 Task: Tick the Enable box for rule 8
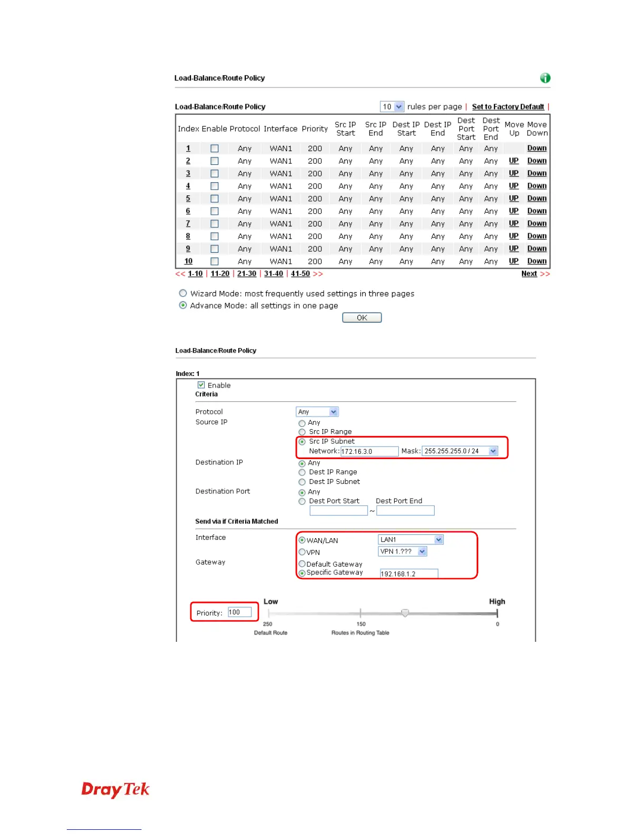point(214,236)
